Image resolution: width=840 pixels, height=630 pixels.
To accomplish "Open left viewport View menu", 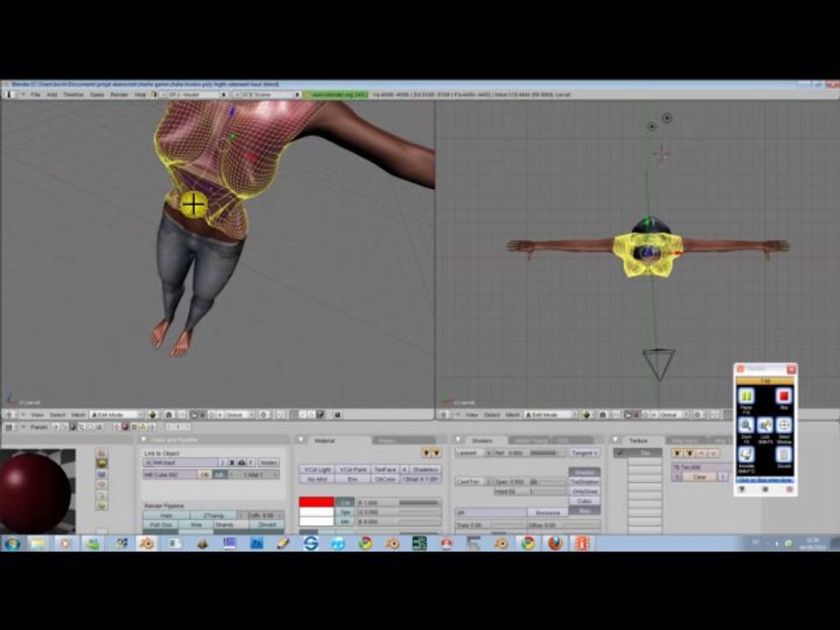I will 38,415.
